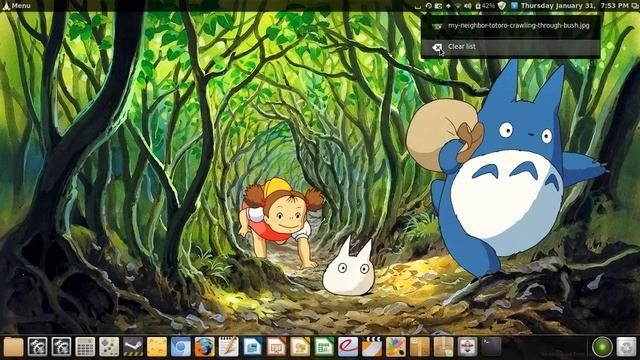
Task: Open the file manager folder icon in dock
Action: pos(13,347)
